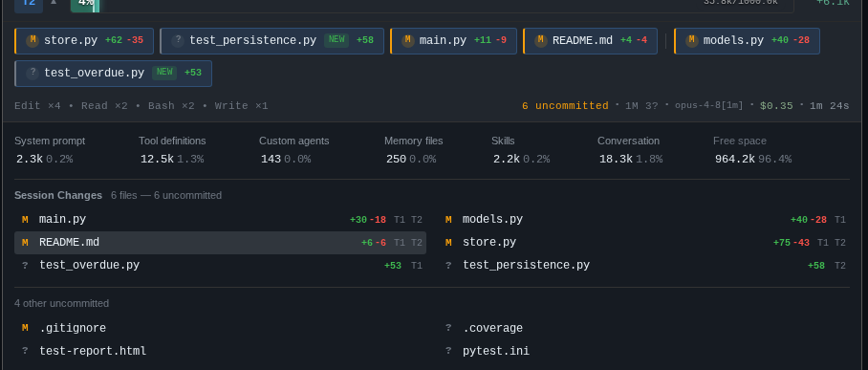Open the main.py file chip
The image size is (868, 370).
(453, 41)
